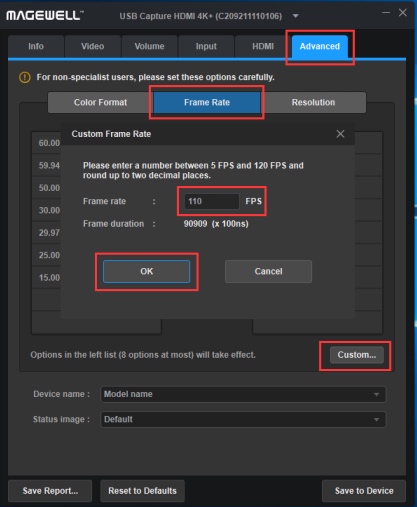417x507 pixels.
Task: Select the 29.97 frame rate row
Action: point(47,233)
